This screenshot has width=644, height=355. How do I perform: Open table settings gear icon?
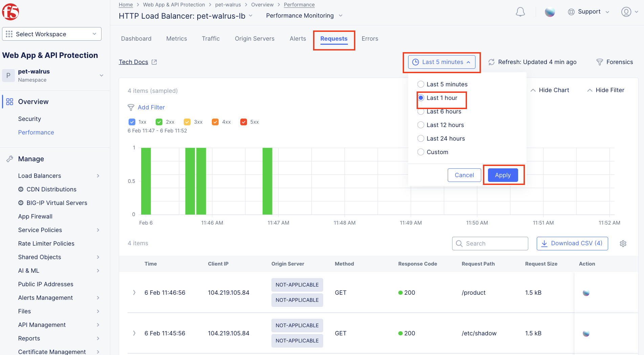click(623, 244)
